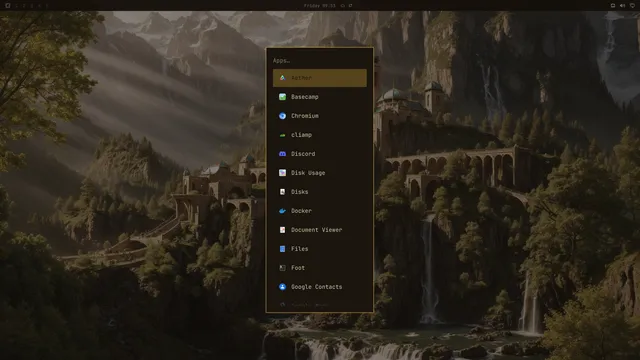This screenshot has width=640, height=360.
Task: Click the Discord logo icon
Action: click(282, 154)
